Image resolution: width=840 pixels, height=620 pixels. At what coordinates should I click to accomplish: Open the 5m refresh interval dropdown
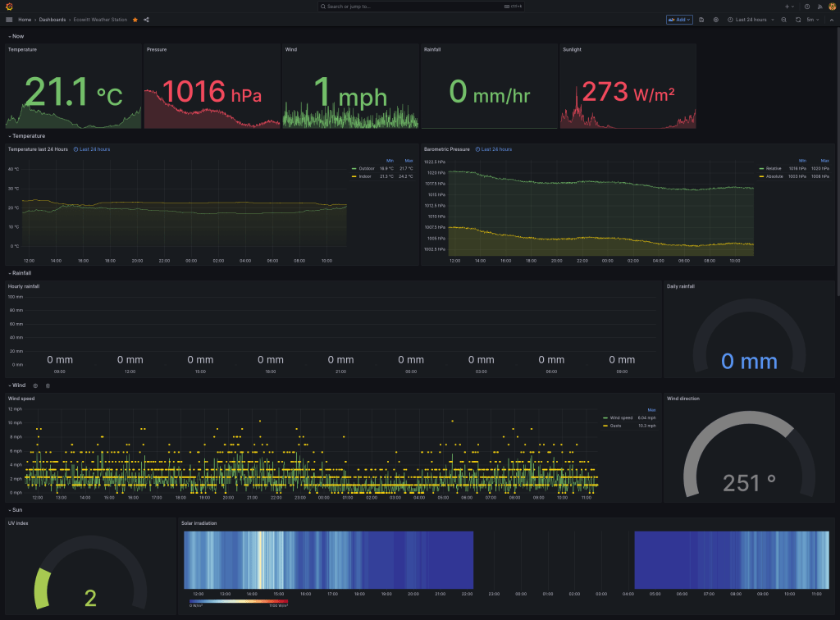[x=812, y=20]
